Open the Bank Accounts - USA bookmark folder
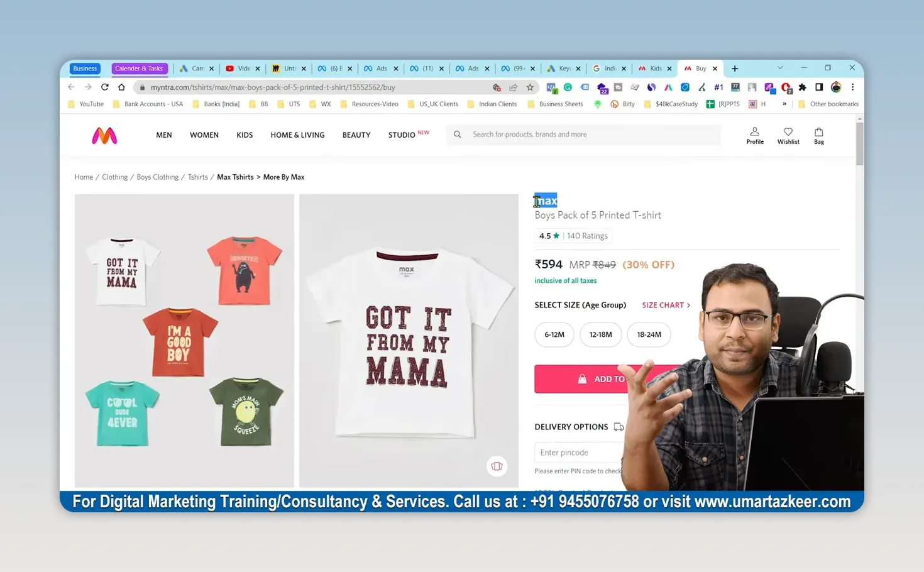The width and height of the screenshot is (924, 572). (148, 104)
